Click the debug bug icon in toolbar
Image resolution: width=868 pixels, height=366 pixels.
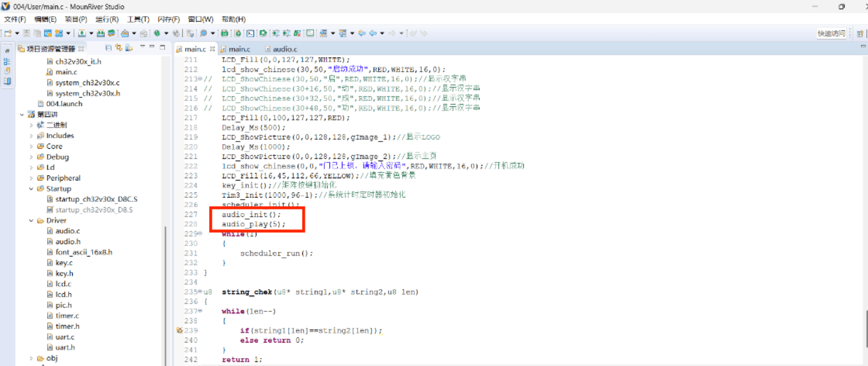(x=157, y=33)
